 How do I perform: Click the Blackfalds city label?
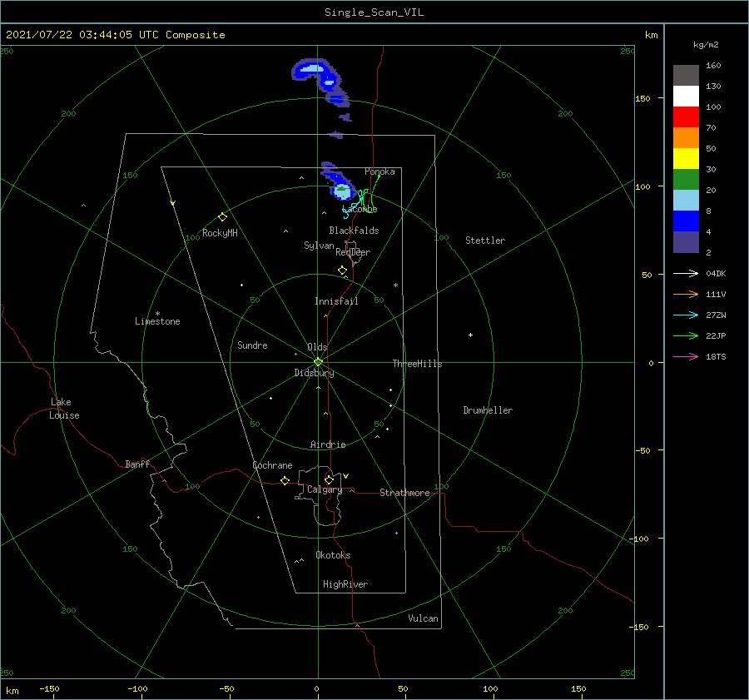354,231
